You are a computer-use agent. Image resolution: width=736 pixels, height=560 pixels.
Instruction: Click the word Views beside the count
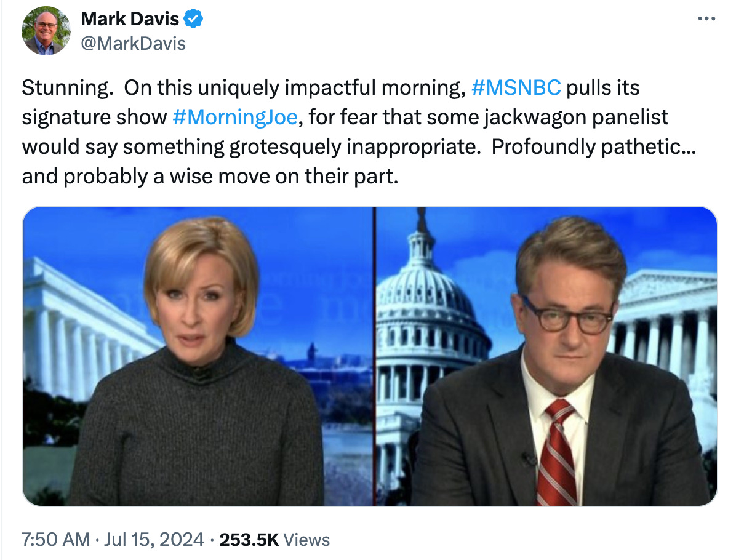306,539
